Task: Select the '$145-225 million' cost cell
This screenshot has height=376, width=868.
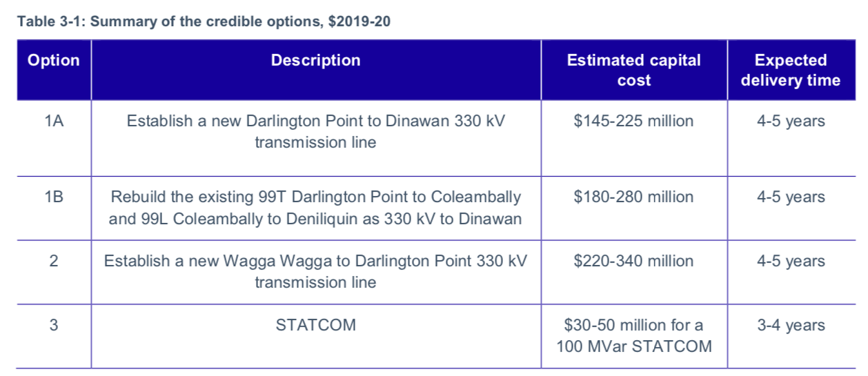Action: (633, 121)
